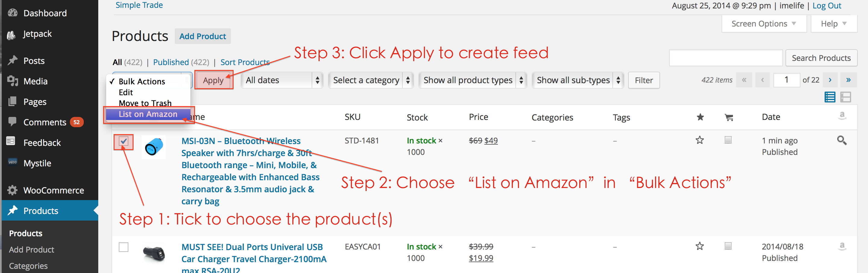The width and height of the screenshot is (868, 273).
Task: Open Jetpack in sidebar
Action: pyautogui.click(x=37, y=34)
